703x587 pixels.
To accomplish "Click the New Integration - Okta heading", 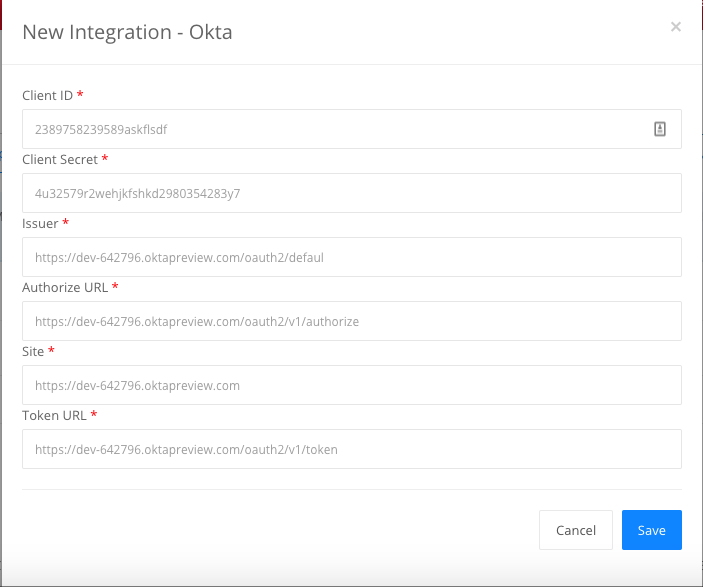I will pyautogui.click(x=127, y=32).
